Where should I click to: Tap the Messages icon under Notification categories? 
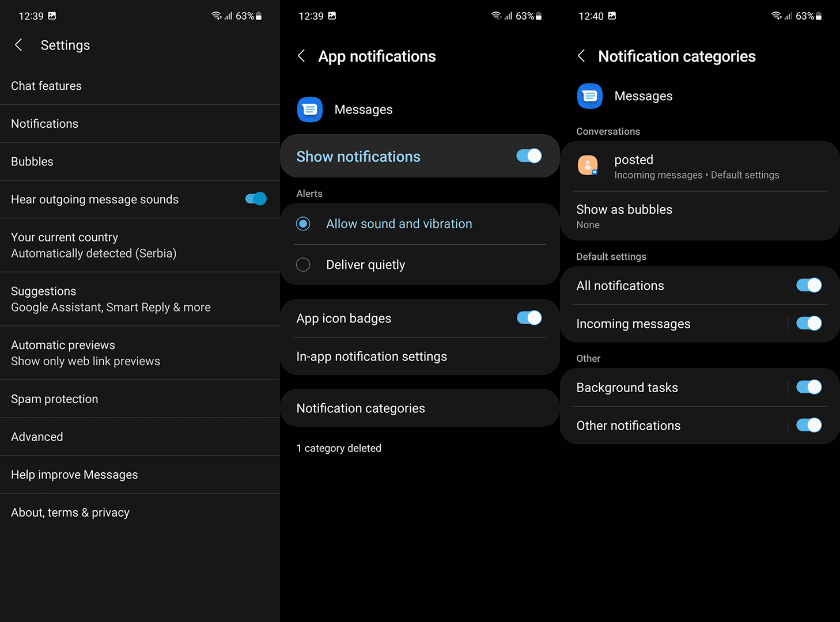tap(589, 96)
